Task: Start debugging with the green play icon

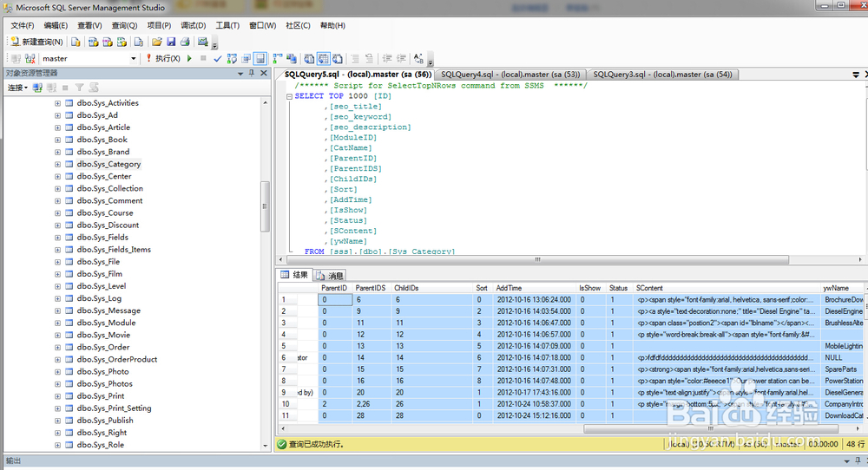Action: (190, 58)
